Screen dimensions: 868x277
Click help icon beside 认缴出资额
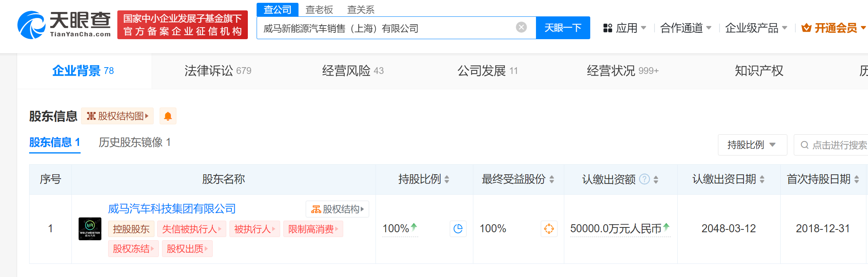pyautogui.click(x=644, y=179)
